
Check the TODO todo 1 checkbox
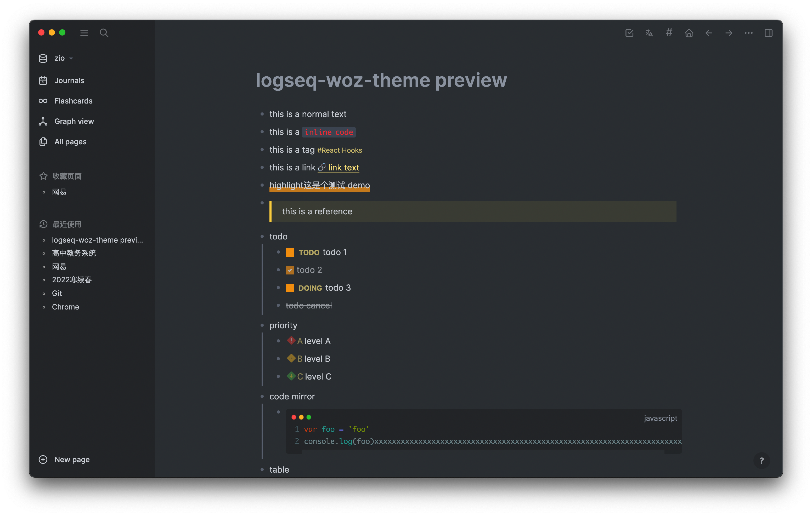(290, 253)
